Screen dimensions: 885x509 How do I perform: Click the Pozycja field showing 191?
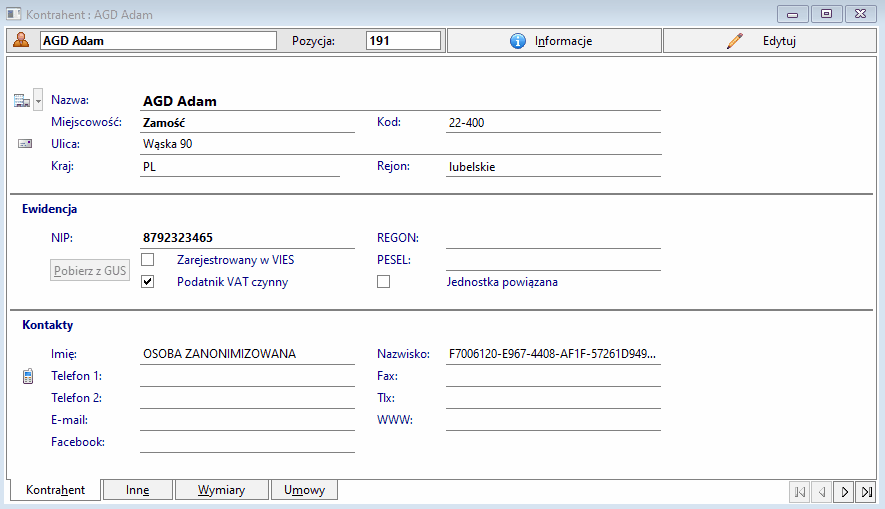point(403,41)
